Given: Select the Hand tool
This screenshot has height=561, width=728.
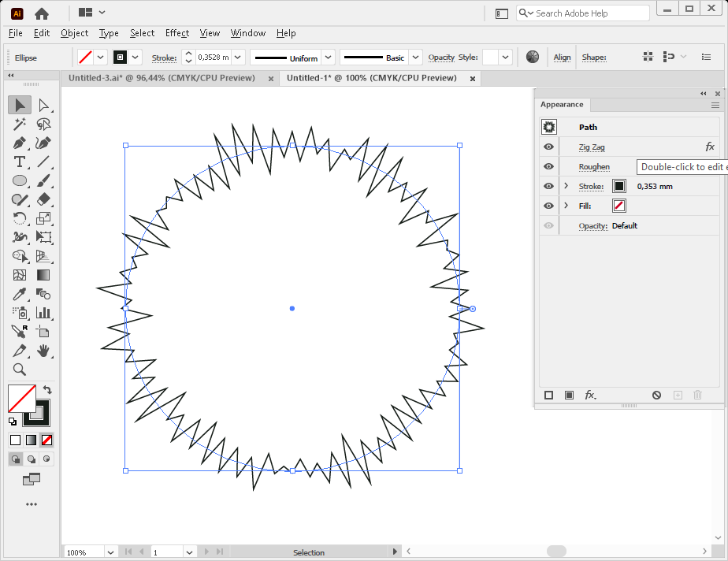Looking at the screenshot, I should coord(43,351).
